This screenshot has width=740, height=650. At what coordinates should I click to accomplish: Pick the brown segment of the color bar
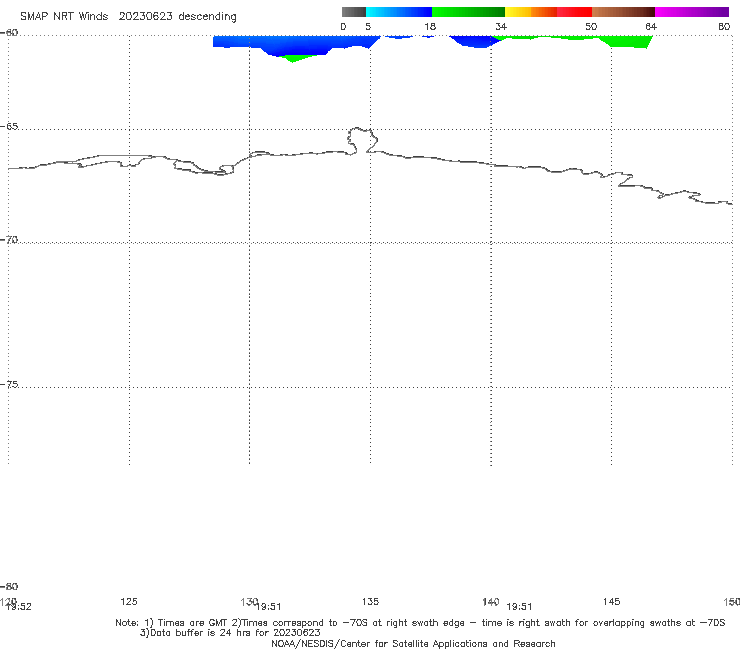pyautogui.click(x=623, y=12)
